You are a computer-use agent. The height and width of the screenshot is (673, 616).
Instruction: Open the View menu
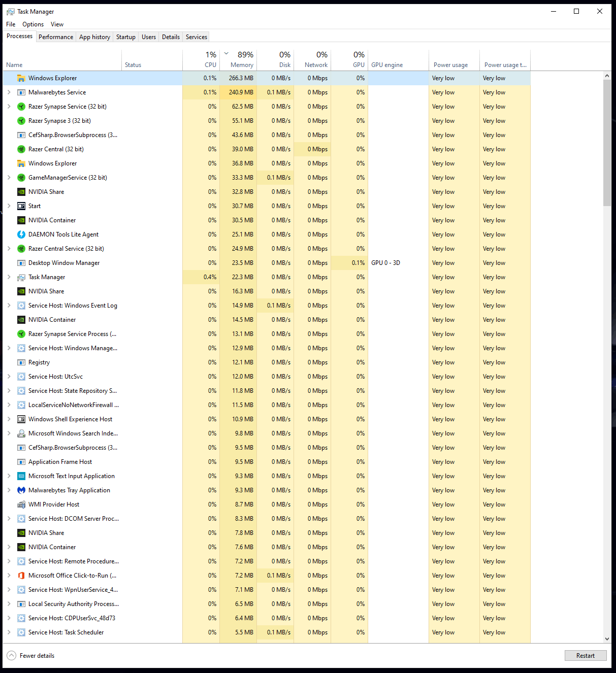point(57,24)
